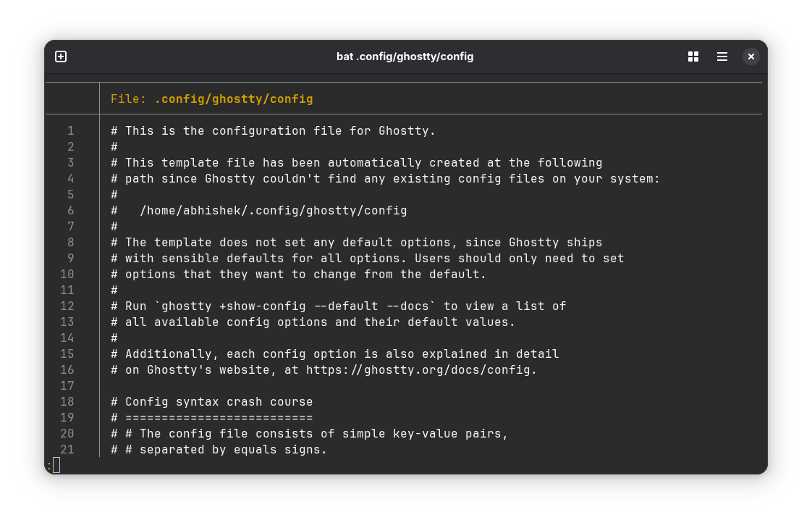Viewport: 812px width, 523px height.
Task: Select the grid squares icon near top right
Action: pyautogui.click(x=693, y=56)
